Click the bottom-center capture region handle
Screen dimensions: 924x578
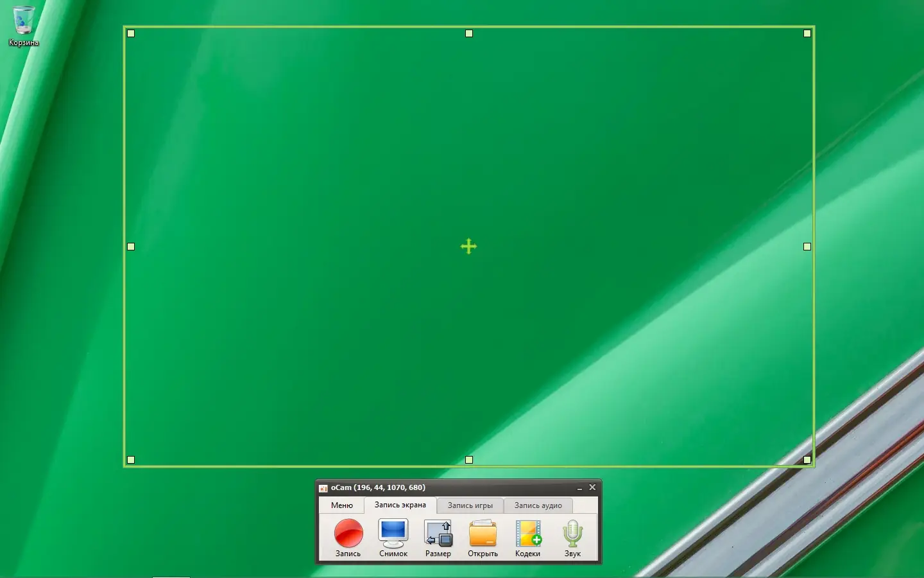point(469,460)
